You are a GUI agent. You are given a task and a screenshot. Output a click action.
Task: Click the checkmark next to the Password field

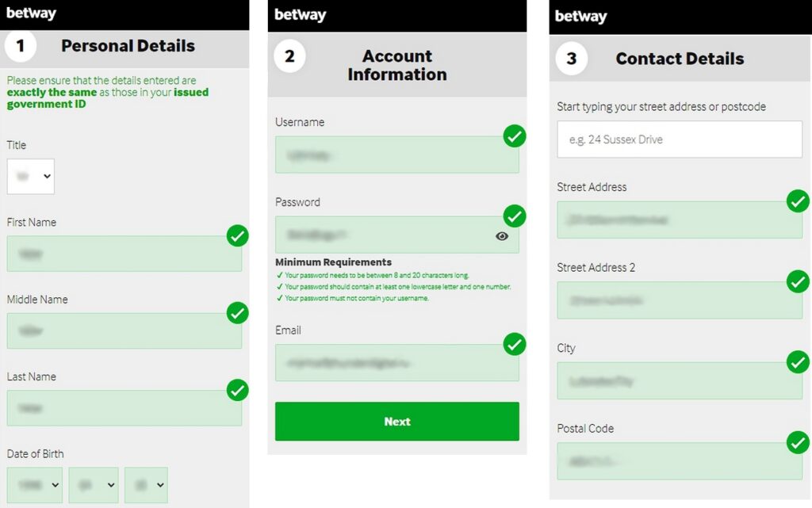coord(514,216)
